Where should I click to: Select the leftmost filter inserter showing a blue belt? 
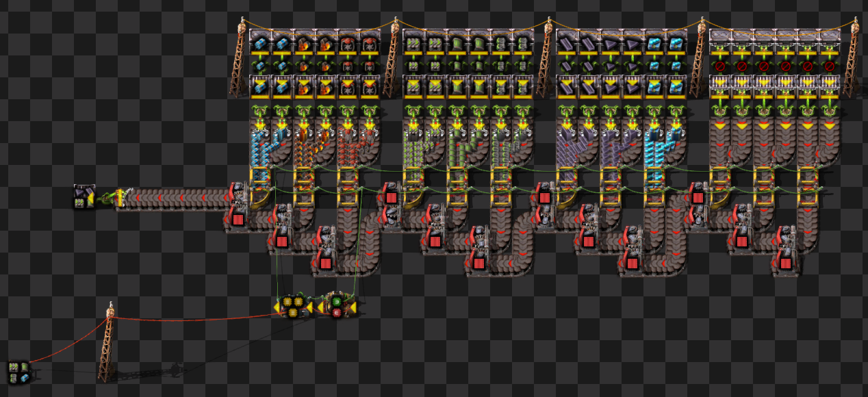click(260, 65)
